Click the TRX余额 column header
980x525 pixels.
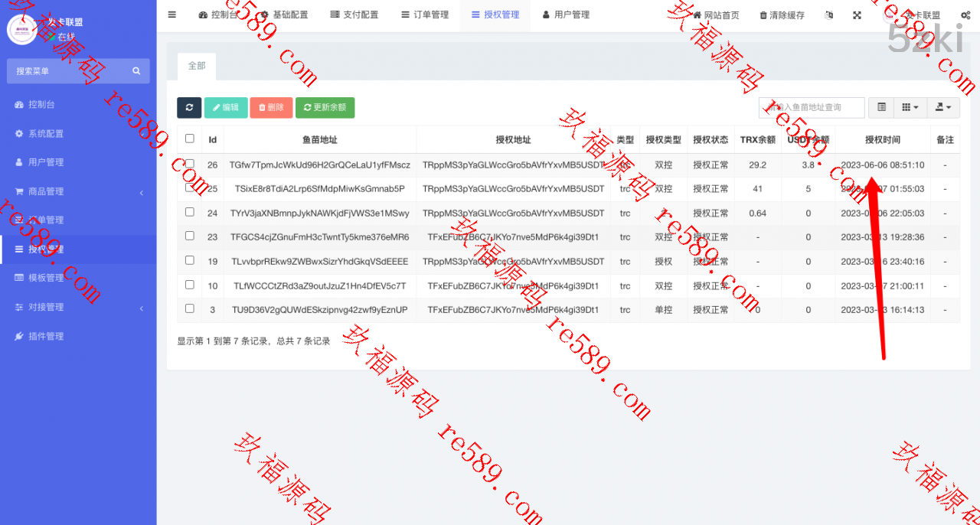tap(758, 140)
